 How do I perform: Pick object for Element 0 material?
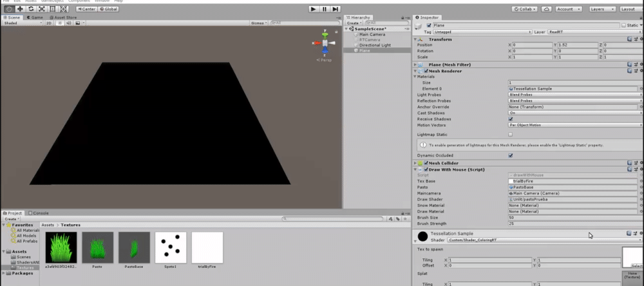click(641, 89)
